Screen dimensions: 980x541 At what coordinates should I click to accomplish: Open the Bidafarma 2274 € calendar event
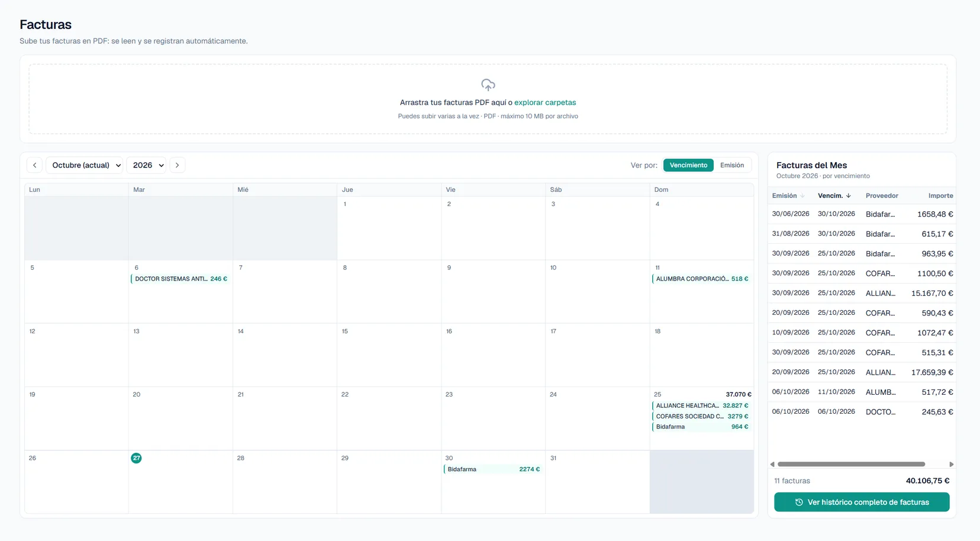tap(493, 469)
